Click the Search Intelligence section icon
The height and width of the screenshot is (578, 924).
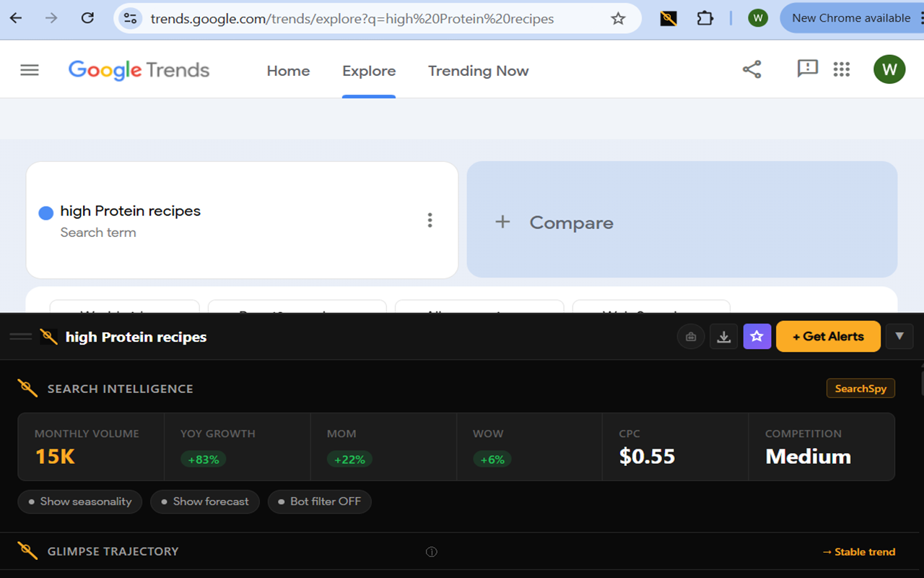coord(27,388)
